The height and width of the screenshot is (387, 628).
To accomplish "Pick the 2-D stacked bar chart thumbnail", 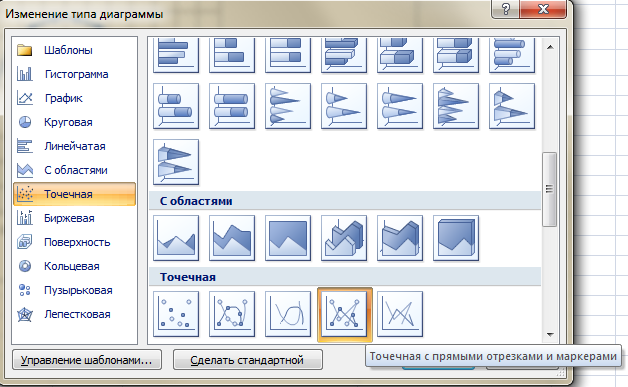I will point(232,55).
